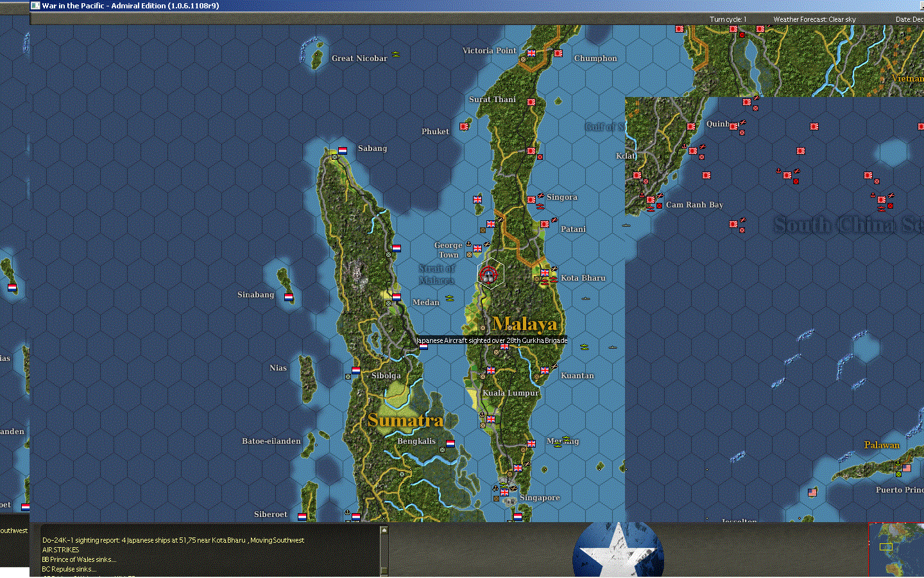Click the British flag at Victoria Point
924x578 pixels.
point(531,53)
